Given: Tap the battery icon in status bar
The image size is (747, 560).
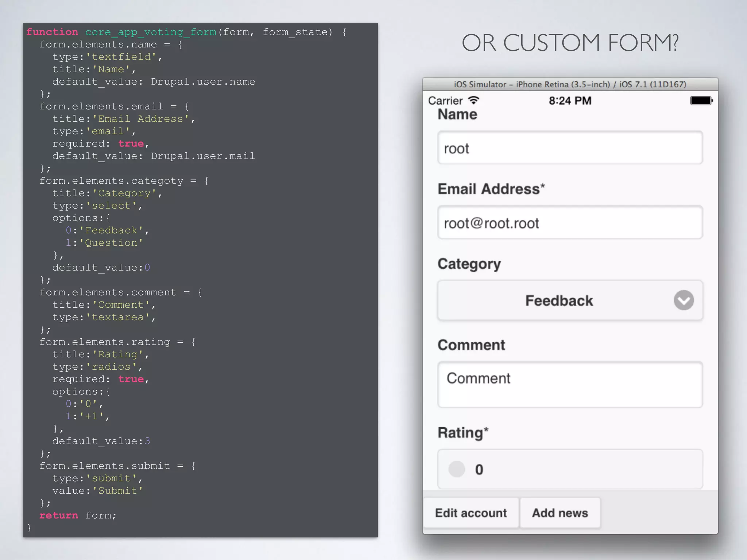Looking at the screenshot, I should pos(701,101).
